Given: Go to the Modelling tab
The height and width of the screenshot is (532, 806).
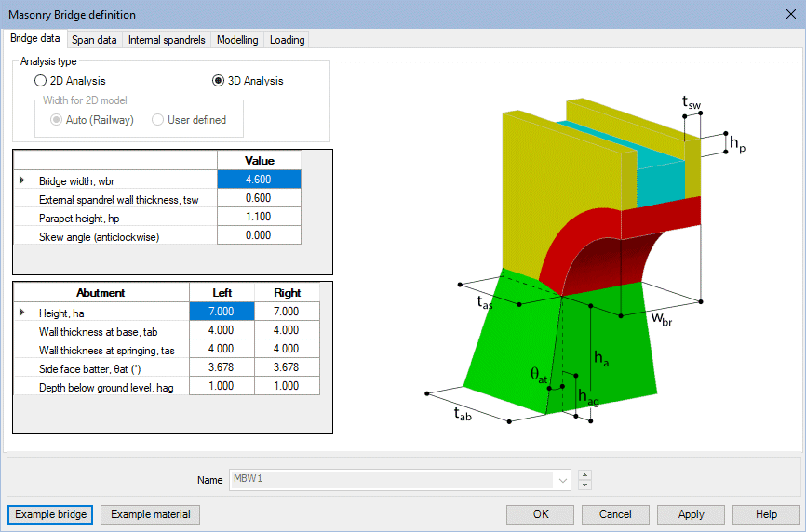Looking at the screenshot, I should [237, 40].
